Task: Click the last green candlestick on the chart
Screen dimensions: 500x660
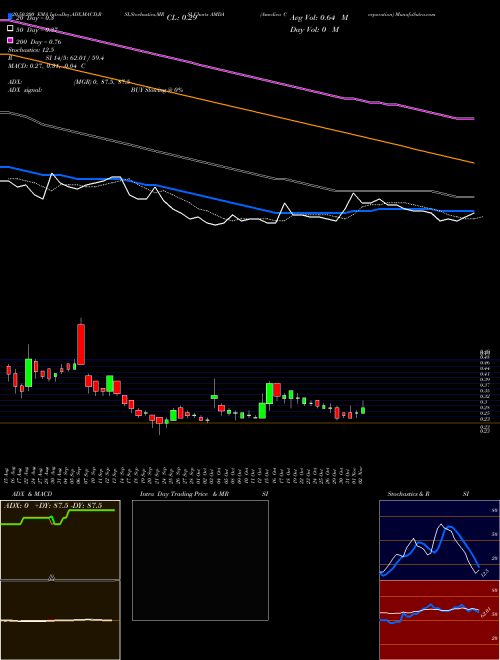Action: pos(363,410)
